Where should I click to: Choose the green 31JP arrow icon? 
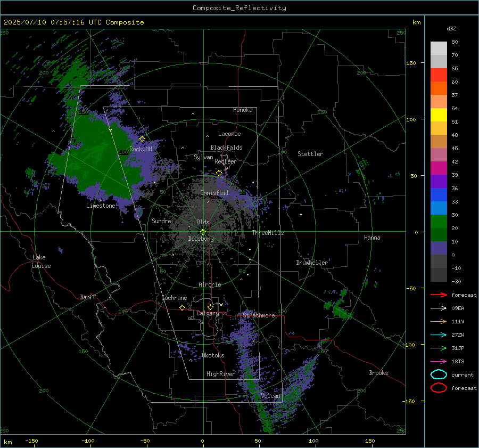pos(439,348)
